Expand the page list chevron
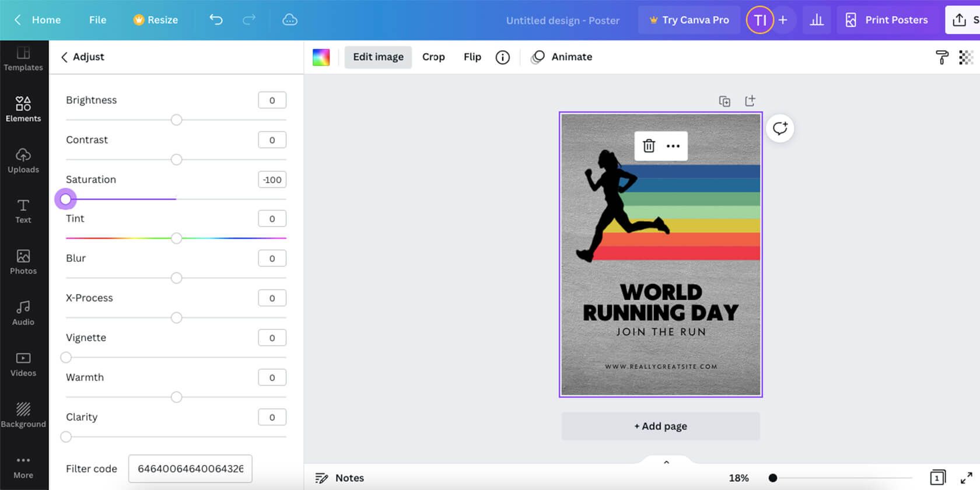This screenshot has height=490, width=980. tap(666, 463)
